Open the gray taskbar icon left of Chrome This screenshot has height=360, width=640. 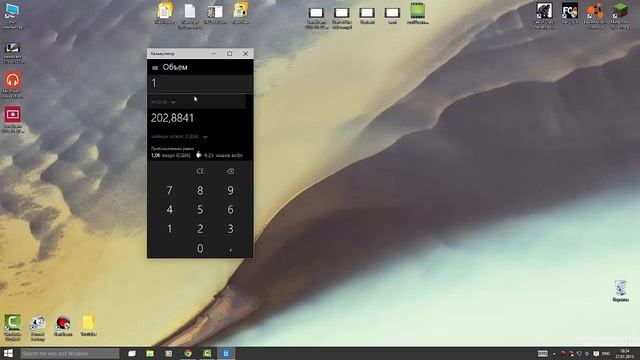coord(169,353)
